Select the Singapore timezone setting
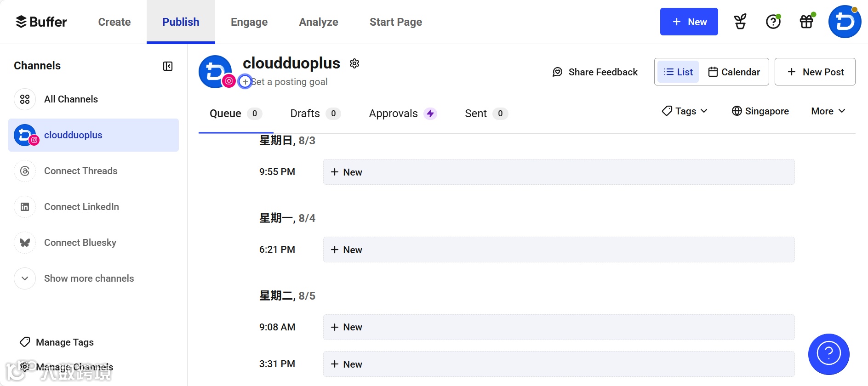 coord(760,111)
